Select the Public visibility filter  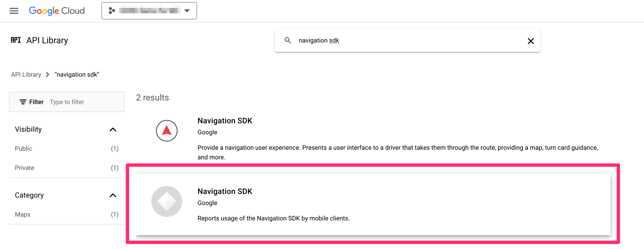click(x=23, y=148)
